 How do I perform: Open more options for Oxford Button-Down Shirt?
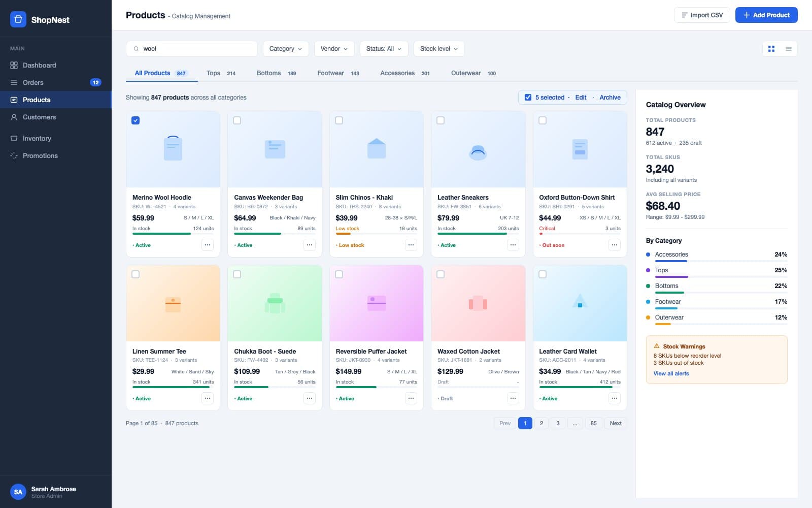(615, 245)
